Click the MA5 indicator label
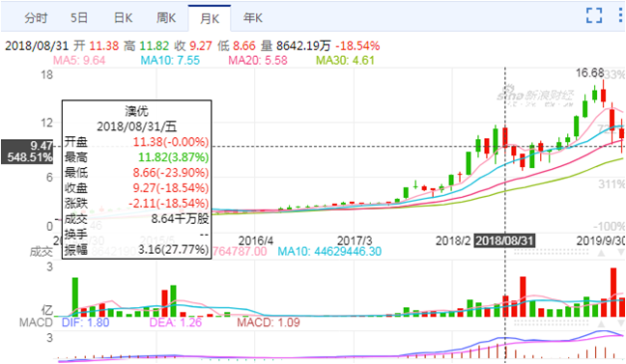Viewport: 626px width, 364px height. [x=79, y=60]
